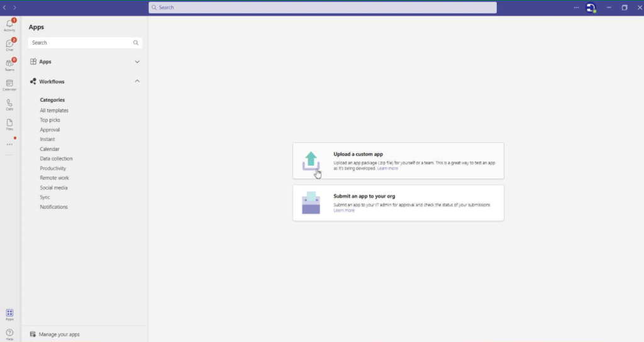Viewport: 644px width, 342px height.
Task: Go back with the left arrow
Action: click(4, 8)
